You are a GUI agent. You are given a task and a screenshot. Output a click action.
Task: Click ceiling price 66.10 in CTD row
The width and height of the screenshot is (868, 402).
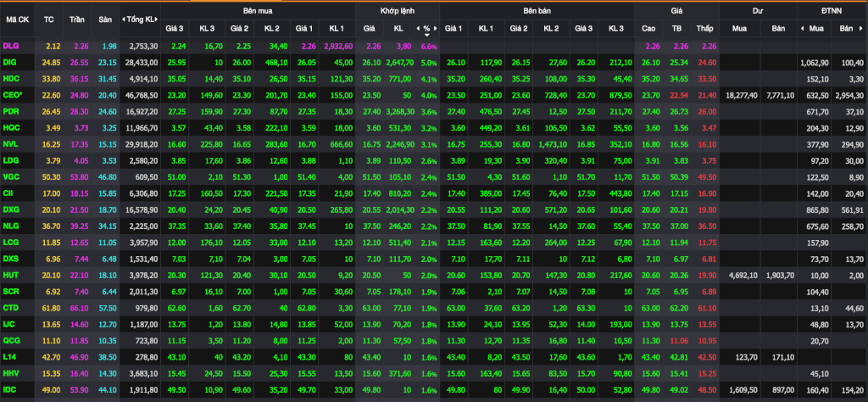(78, 309)
